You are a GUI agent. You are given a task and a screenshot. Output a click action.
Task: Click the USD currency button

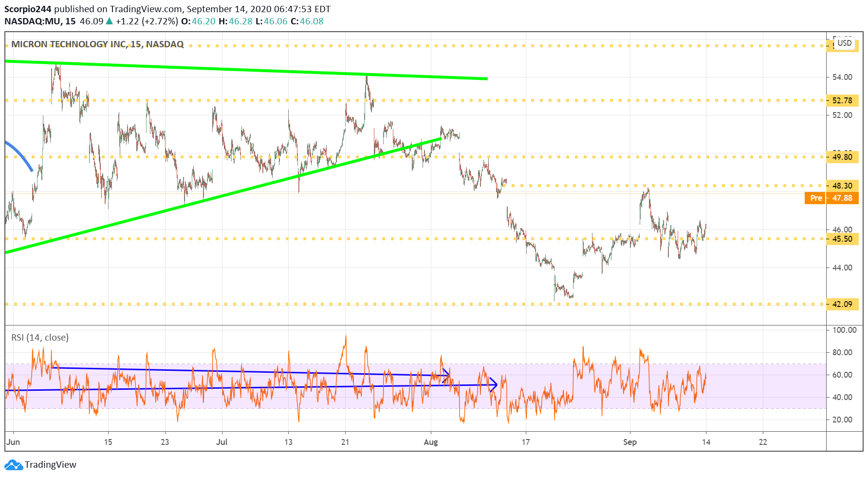click(x=845, y=43)
